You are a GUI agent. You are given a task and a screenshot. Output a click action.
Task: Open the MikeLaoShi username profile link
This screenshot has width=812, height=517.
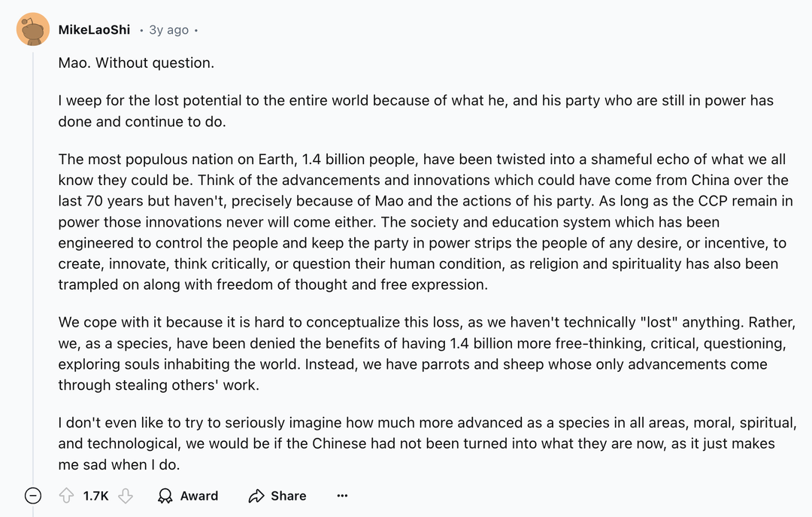click(x=94, y=30)
